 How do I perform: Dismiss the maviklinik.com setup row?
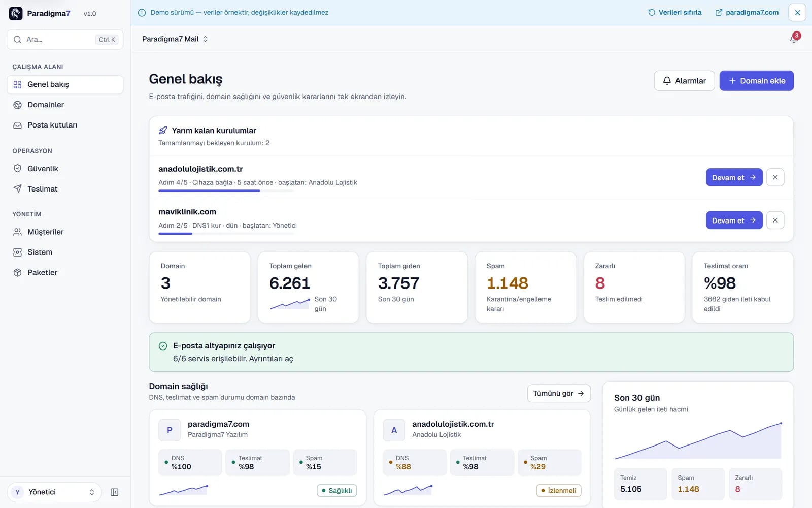(775, 220)
